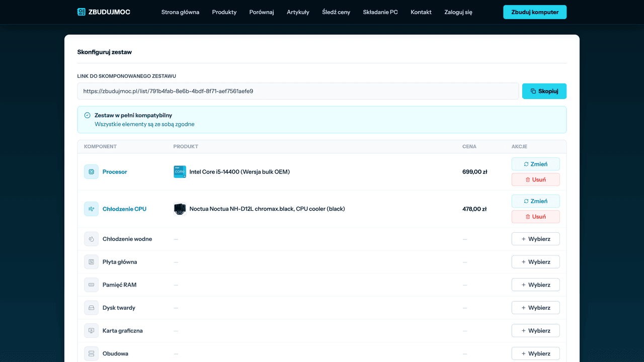Click the Intel Core i5-14400 product name
Screen dimensions: 644x362
[x=239, y=172]
